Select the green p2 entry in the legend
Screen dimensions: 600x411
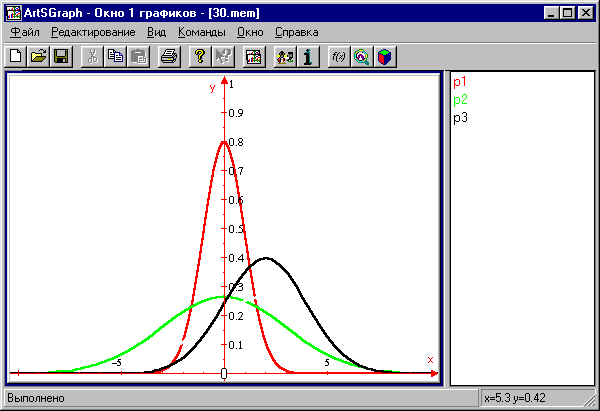click(460, 100)
